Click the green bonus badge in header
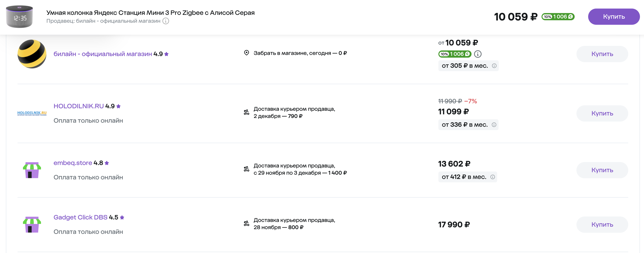 coord(558,17)
